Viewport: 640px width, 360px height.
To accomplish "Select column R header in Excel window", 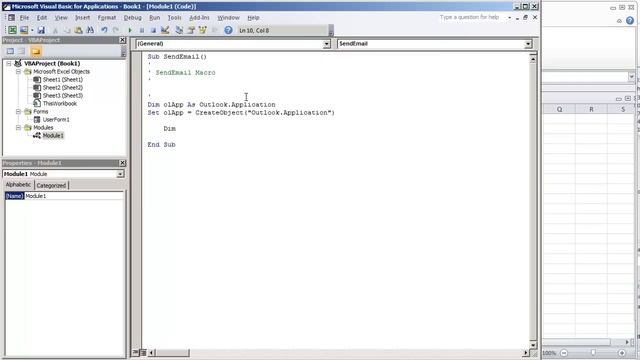I will coord(591,109).
